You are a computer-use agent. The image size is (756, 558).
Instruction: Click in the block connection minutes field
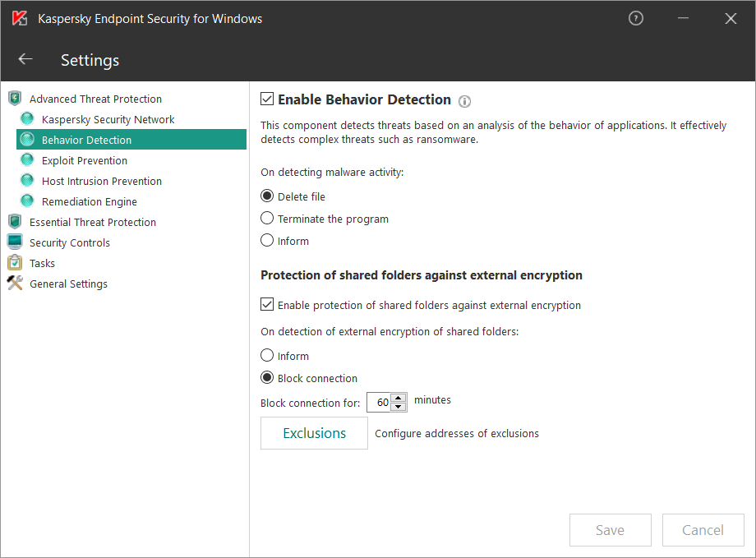379,402
